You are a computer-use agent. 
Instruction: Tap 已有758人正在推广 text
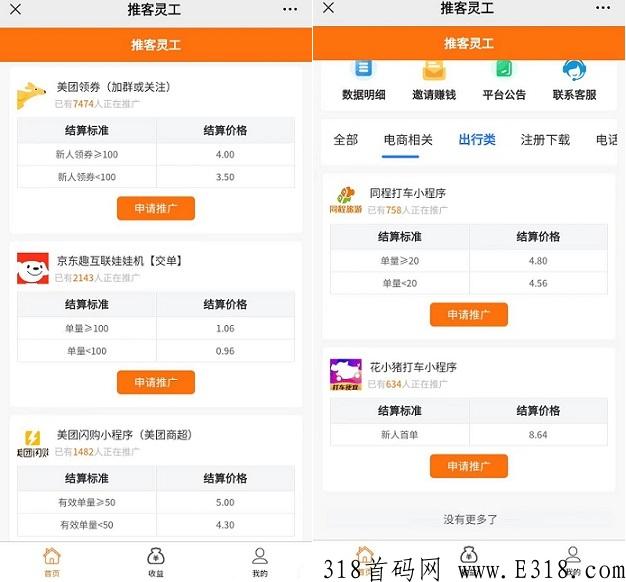click(408, 210)
